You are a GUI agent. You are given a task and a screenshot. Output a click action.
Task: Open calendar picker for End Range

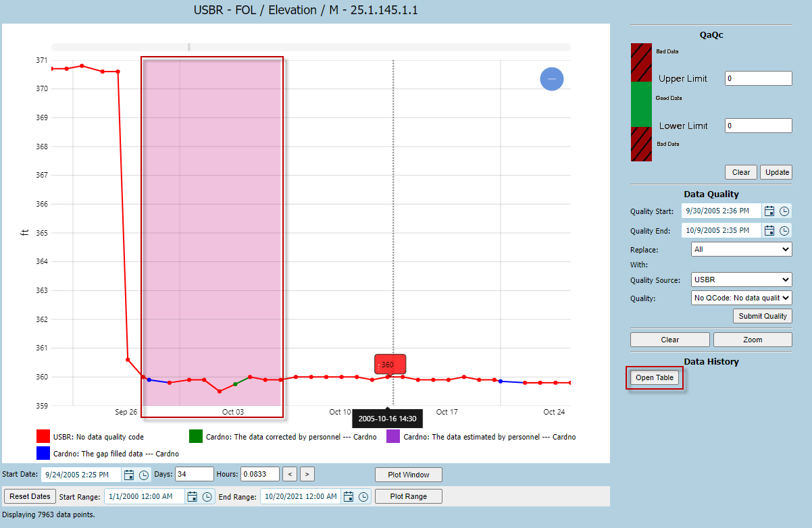click(x=349, y=496)
